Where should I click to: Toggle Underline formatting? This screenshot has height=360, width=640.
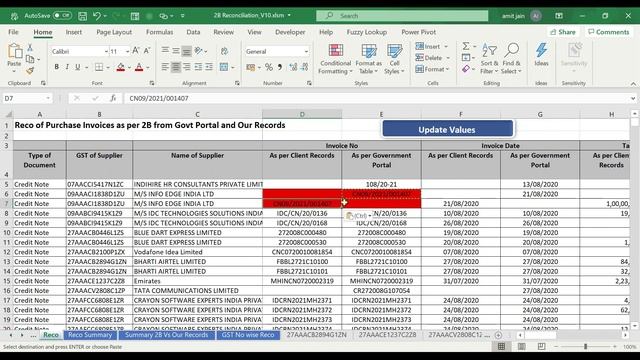[x=77, y=67]
